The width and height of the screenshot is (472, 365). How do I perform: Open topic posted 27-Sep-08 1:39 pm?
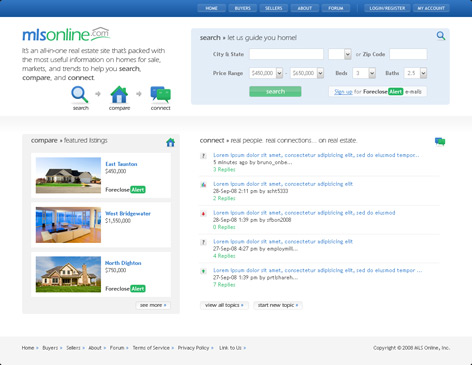(x=318, y=270)
